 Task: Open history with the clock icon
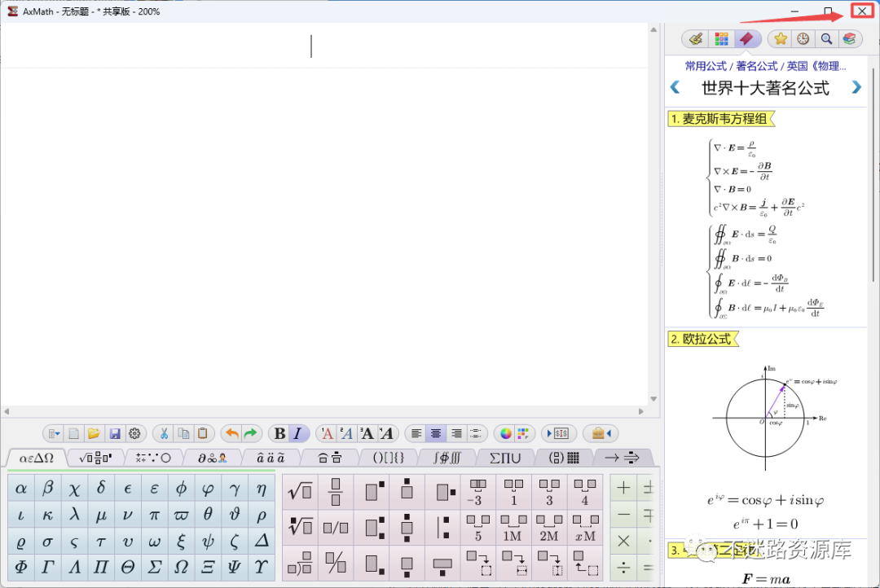(x=803, y=39)
